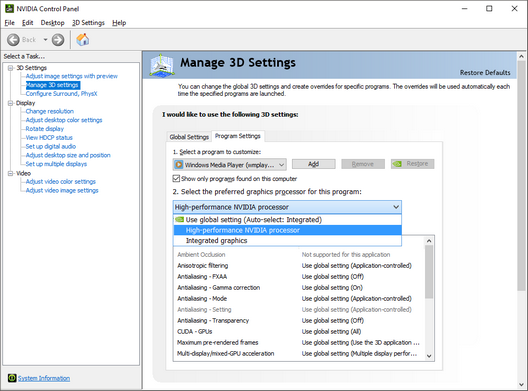Screen dimensions: 528x391
Task: Open Change resolution task
Action: [50, 111]
